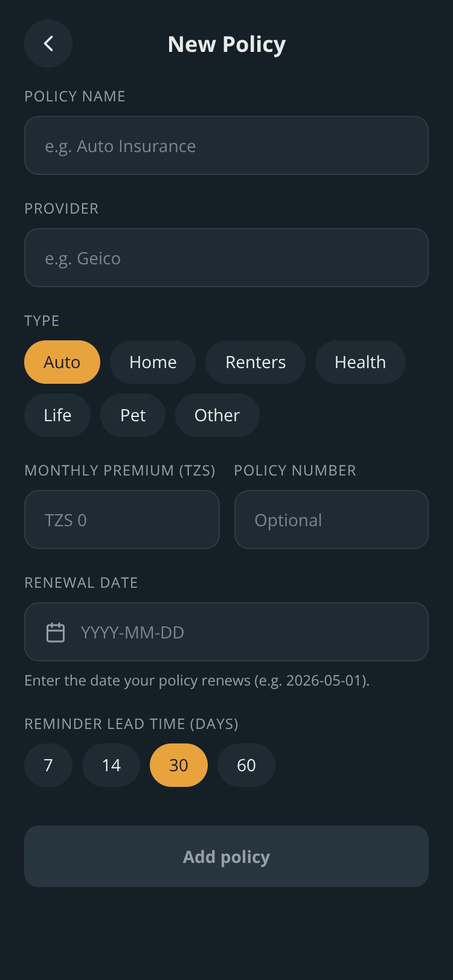The image size is (453, 980).
Task: Select the Pet type chip
Action: pyautogui.click(x=133, y=415)
